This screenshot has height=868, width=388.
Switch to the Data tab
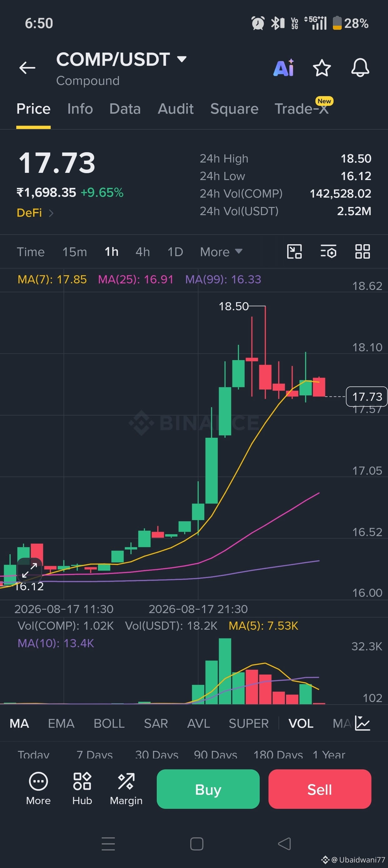point(125,109)
